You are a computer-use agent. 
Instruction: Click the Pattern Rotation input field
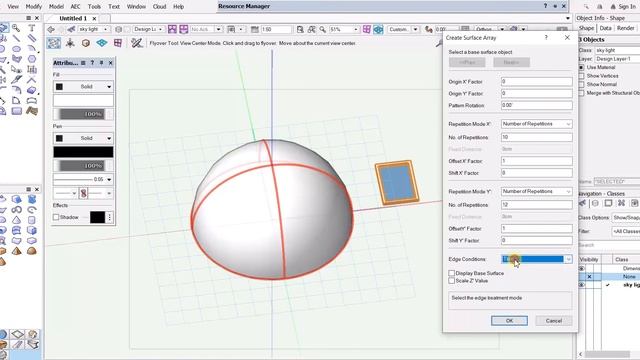click(x=536, y=105)
